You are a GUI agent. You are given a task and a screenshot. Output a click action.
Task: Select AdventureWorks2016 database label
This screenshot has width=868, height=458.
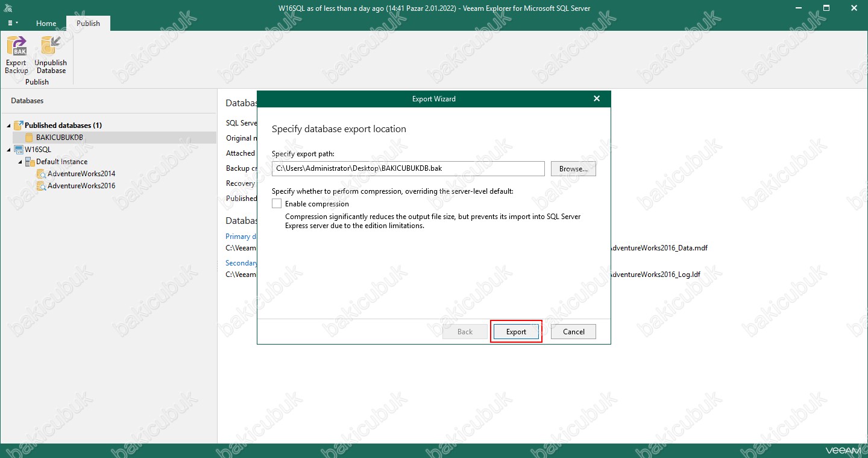(81, 186)
